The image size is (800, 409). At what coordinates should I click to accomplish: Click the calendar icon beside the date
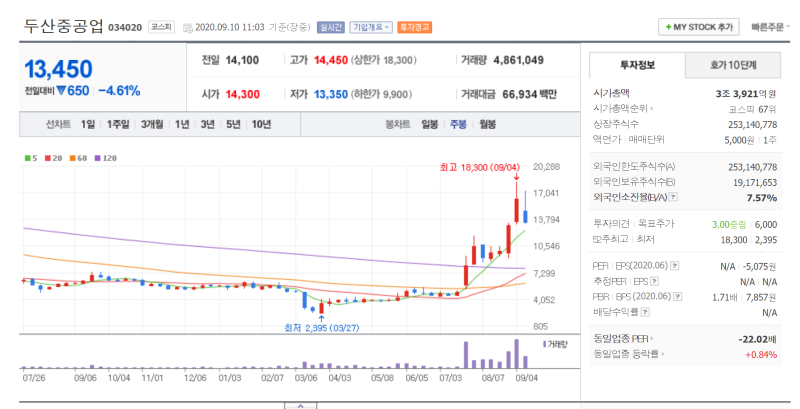pos(187,28)
